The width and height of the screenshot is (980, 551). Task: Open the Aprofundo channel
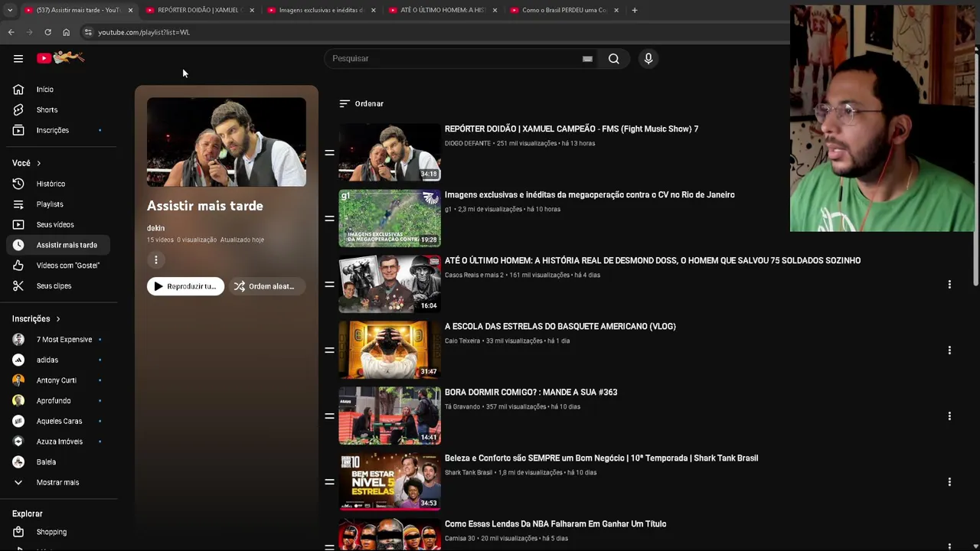point(60,400)
